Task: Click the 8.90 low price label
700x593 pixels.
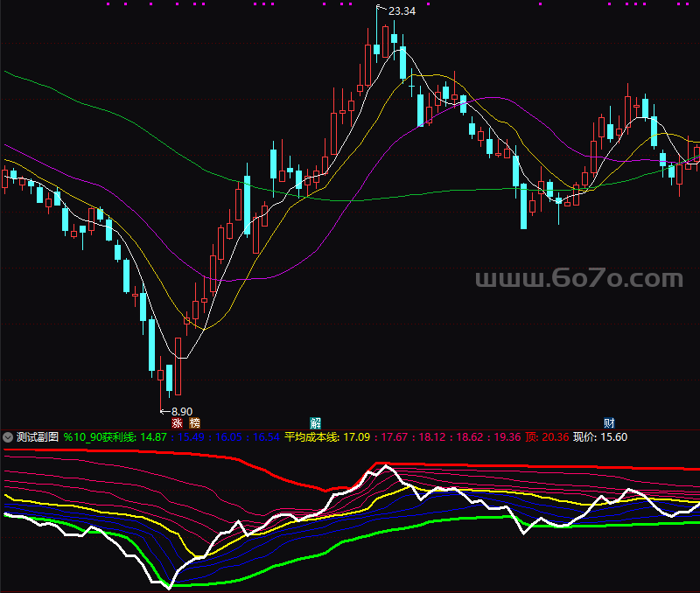Action: [182, 411]
